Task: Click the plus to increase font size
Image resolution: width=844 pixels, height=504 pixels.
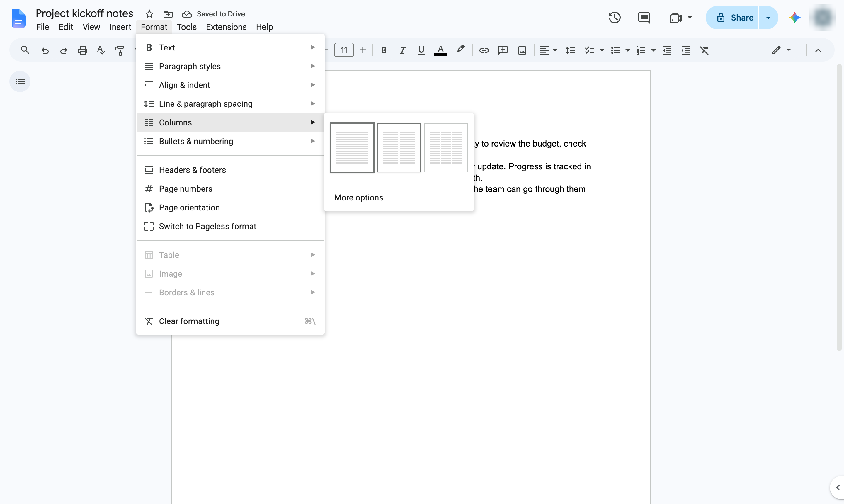Action: pos(363,50)
